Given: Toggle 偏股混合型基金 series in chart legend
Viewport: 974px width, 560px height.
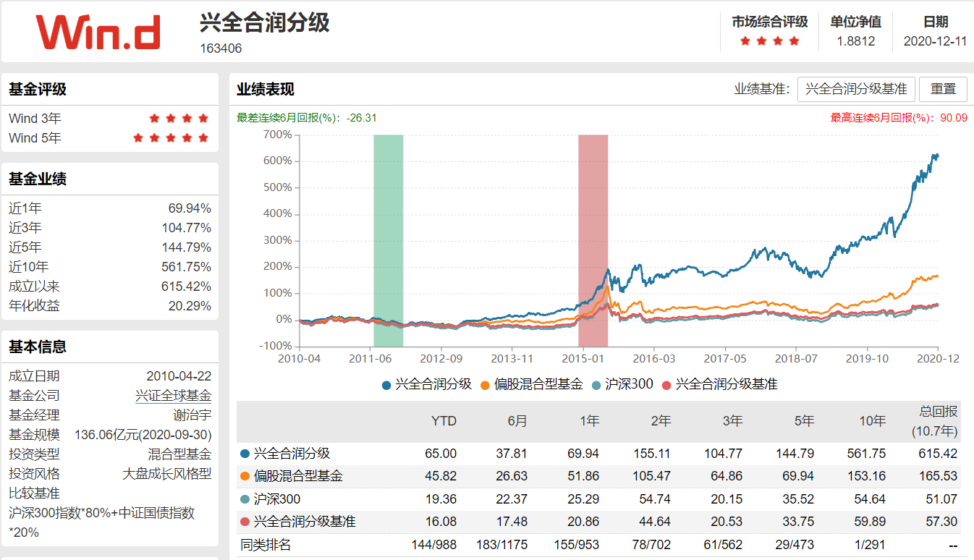Looking at the screenshot, I should point(530,384).
